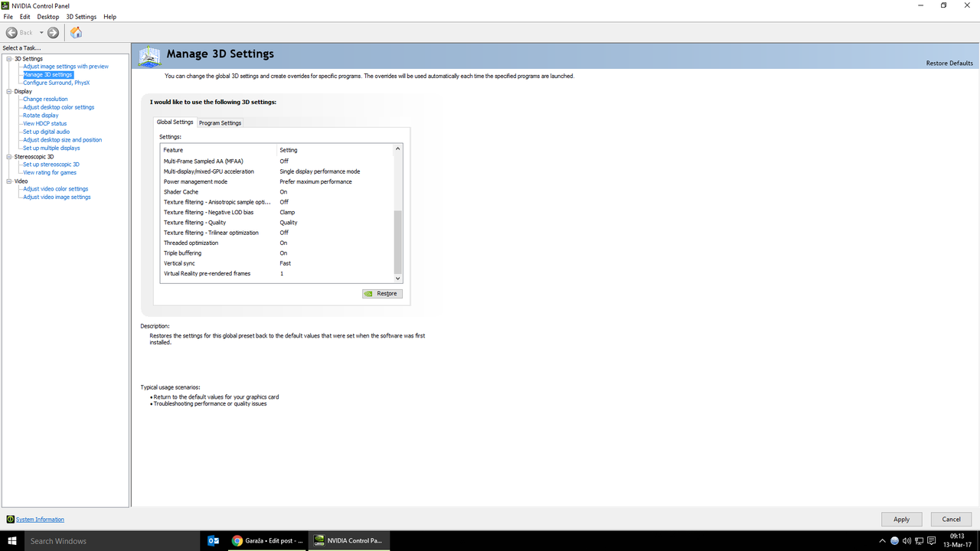Collapse the Video tree node
This screenshot has width=980, height=551.
pyautogui.click(x=8, y=181)
